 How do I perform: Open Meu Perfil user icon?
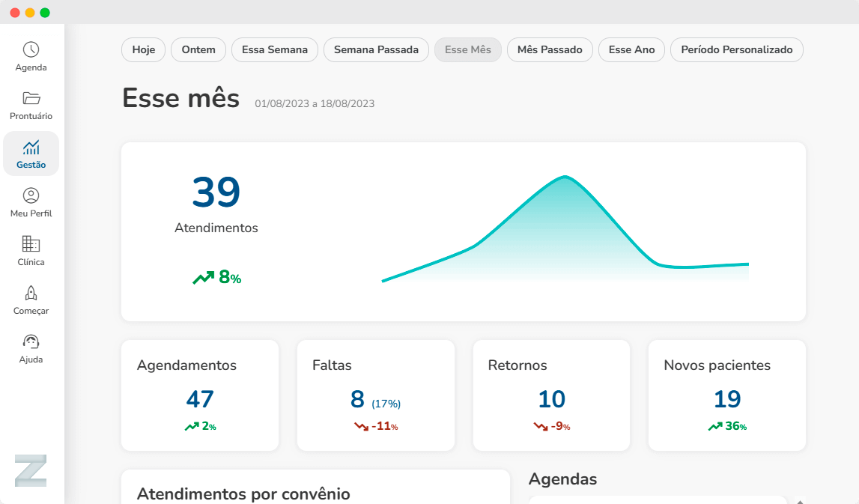(x=31, y=196)
